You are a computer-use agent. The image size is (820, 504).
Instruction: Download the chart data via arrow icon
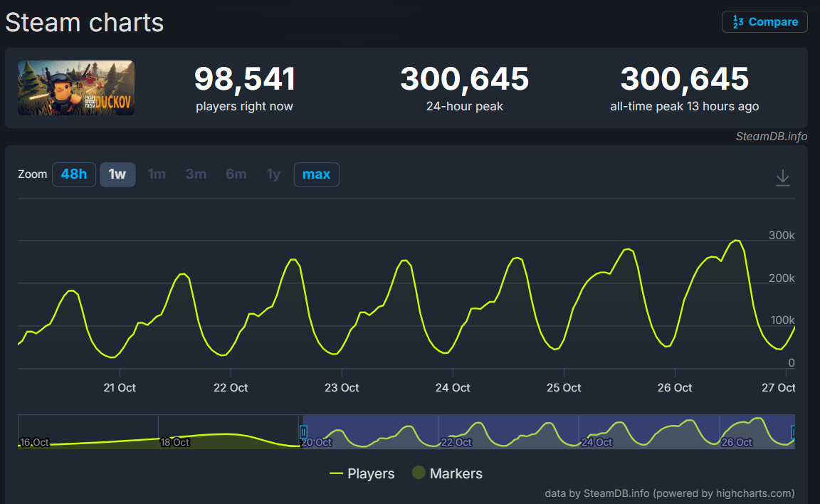pos(782,177)
